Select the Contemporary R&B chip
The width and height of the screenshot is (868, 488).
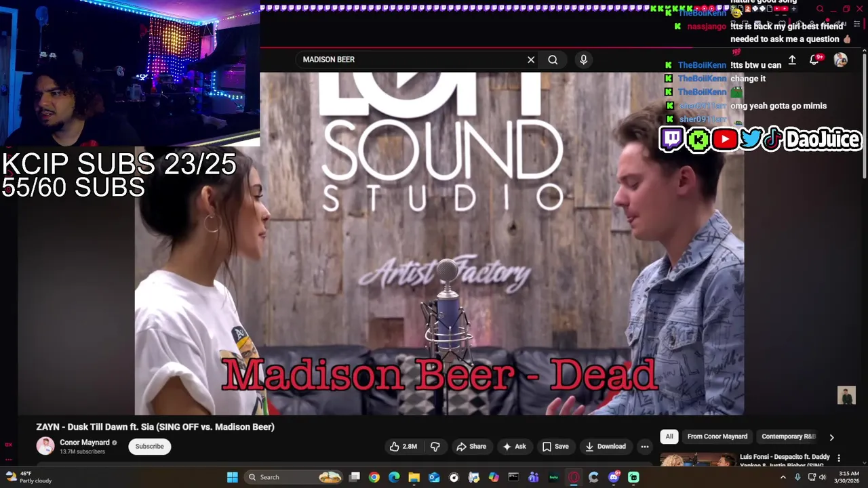tap(788, 436)
